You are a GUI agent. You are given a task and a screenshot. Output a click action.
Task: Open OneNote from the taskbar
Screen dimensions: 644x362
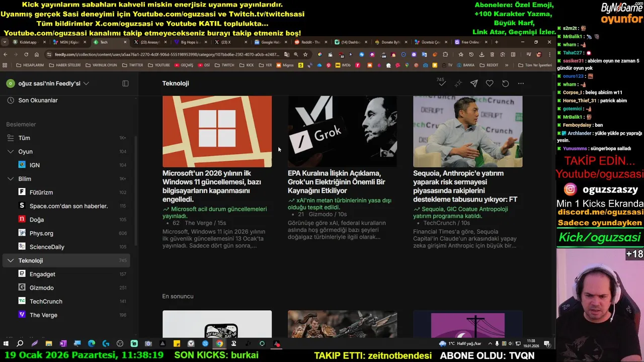pos(63,343)
